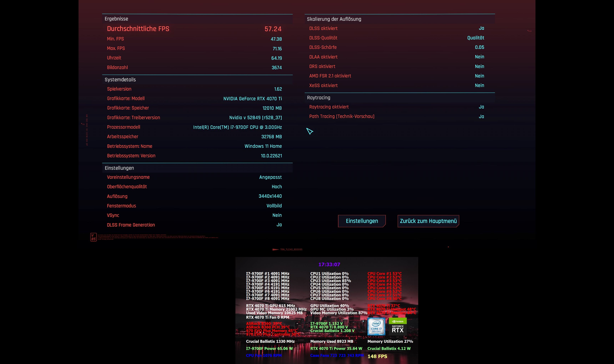Click Zurück zum Hauptmenü button
614x364 pixels.
coord(428,221)
